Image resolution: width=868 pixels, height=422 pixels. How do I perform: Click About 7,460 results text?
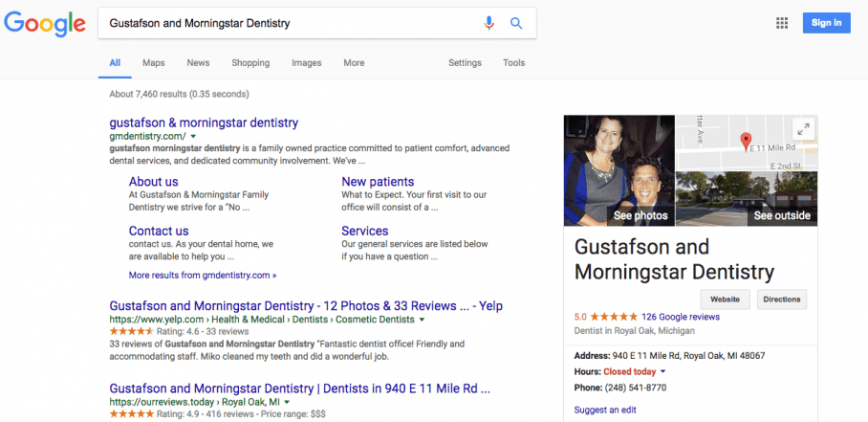[x=180, y=94]
